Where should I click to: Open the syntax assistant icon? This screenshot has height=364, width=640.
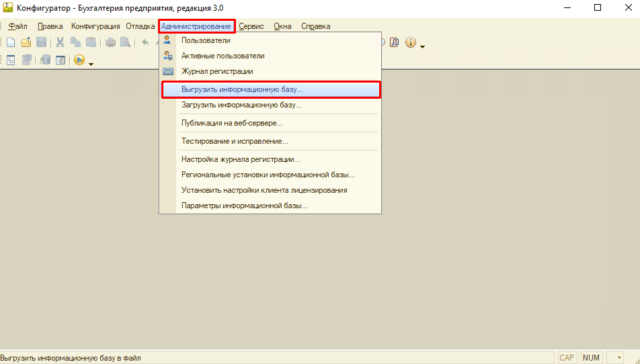coord(394,42)
